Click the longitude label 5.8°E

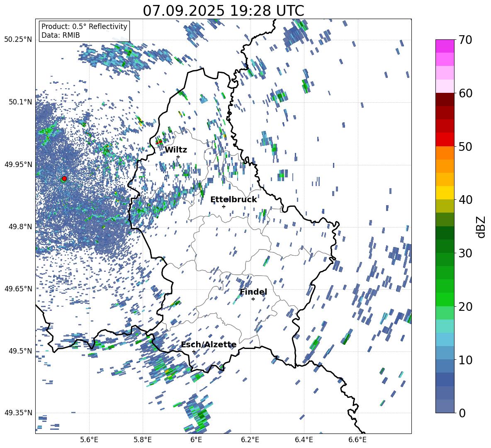[143, 440]
